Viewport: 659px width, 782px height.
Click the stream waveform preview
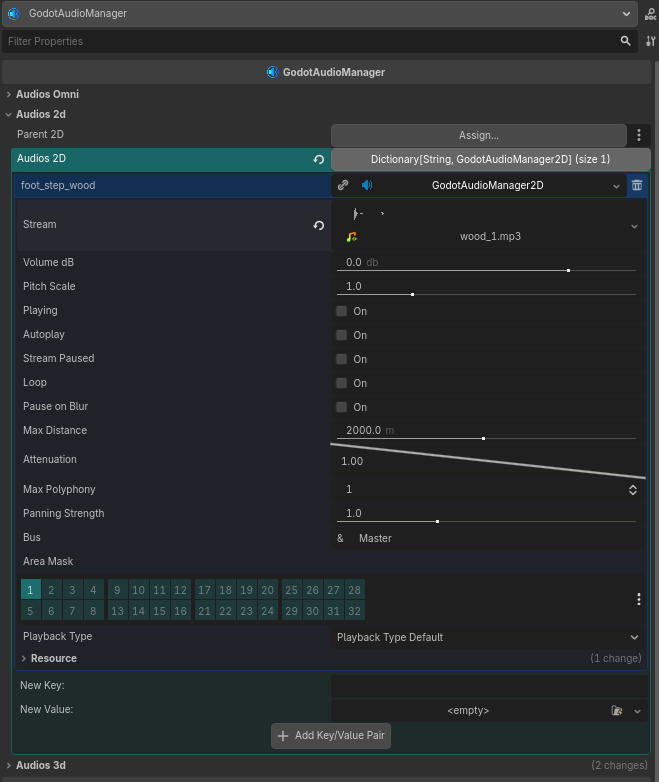pyautogui.click(x=369, y=214)
